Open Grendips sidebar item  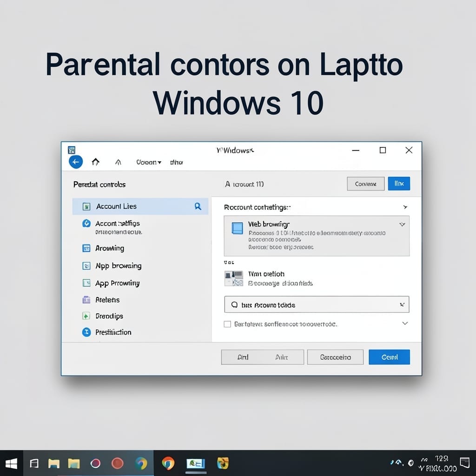[109, 316]
